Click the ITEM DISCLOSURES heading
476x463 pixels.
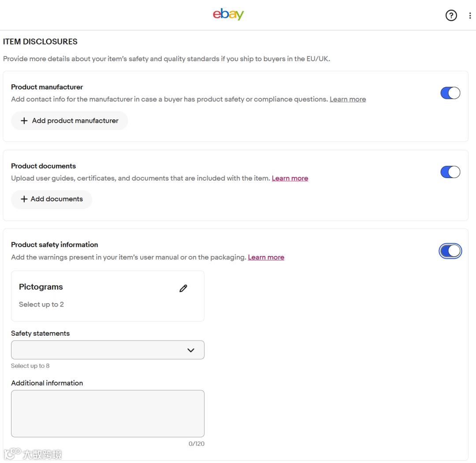tap(40, 42)
